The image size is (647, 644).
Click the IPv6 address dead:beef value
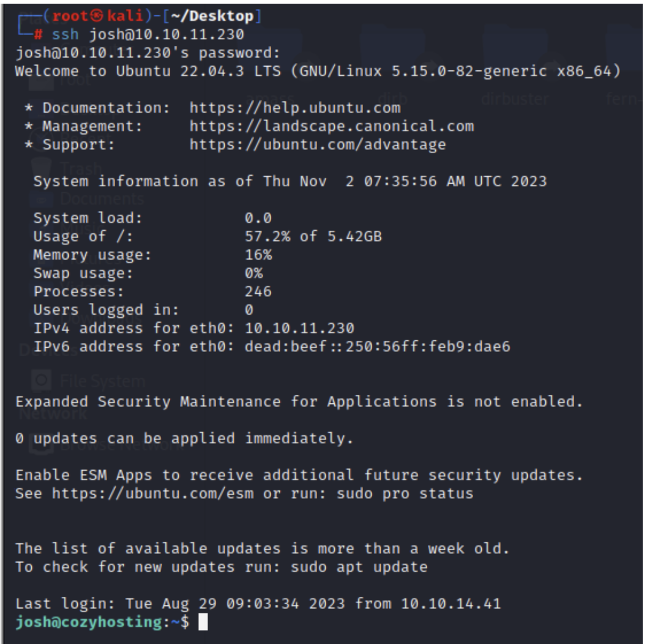pyautogui.click(x=378, y=347)
